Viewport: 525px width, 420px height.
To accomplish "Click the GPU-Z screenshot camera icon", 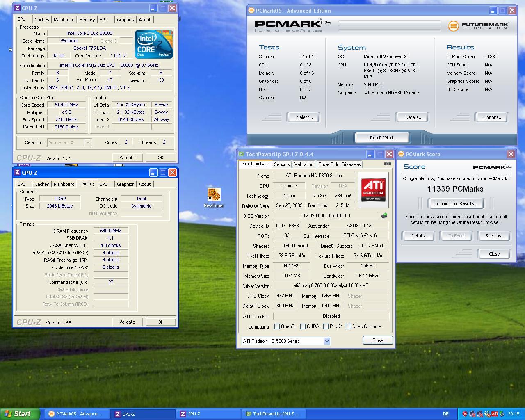I will (388, 163).
